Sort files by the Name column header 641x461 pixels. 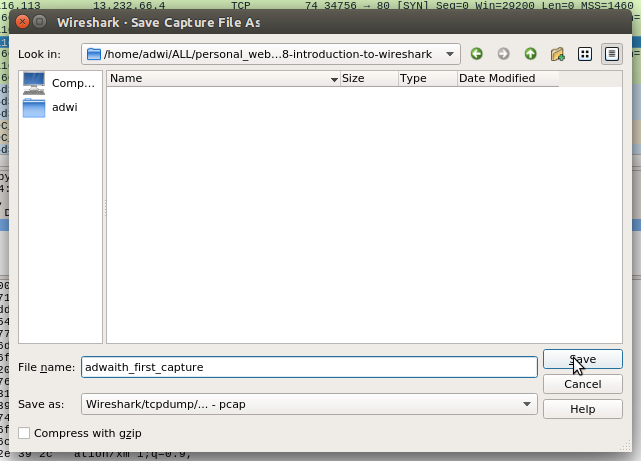pos(223,78)
